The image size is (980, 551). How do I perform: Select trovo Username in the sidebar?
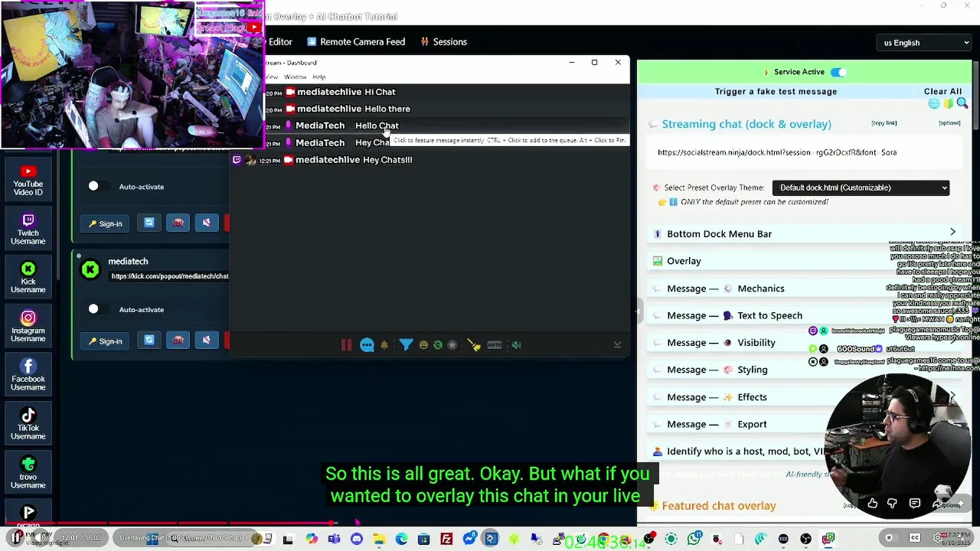point(28,473)
